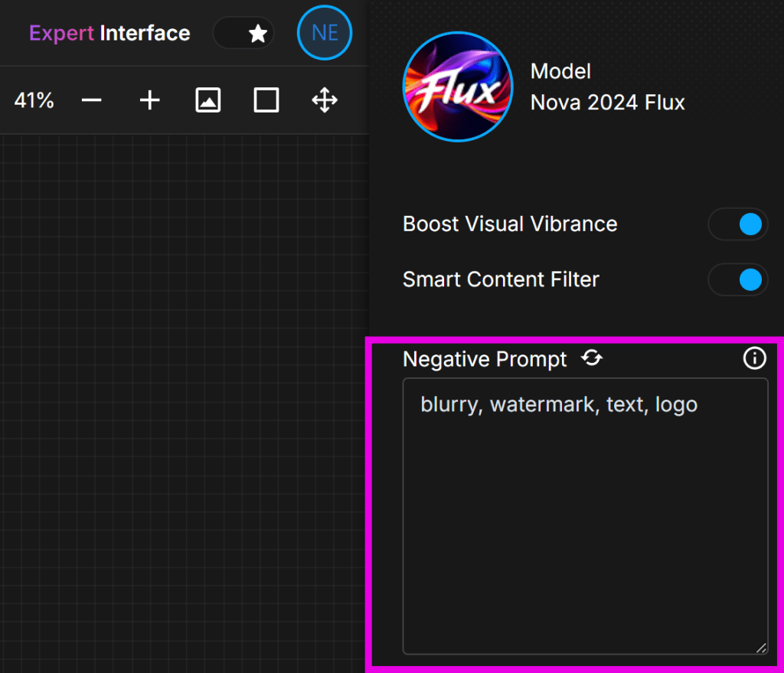Screen dimensions: 784x673
Task: Click the Smart Content Filter label
Action: pyautogui.click(x=501, y=279)
